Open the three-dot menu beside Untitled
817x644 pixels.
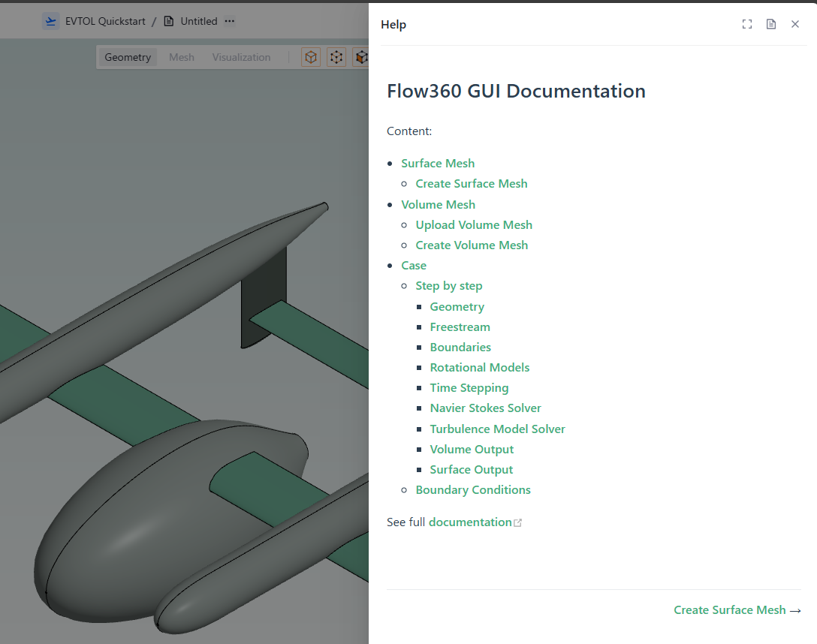point(230,21)
